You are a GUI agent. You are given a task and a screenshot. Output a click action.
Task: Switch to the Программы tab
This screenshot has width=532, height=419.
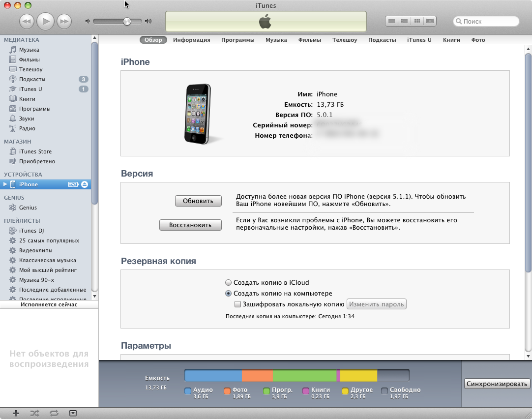click(x=238, y=40)
